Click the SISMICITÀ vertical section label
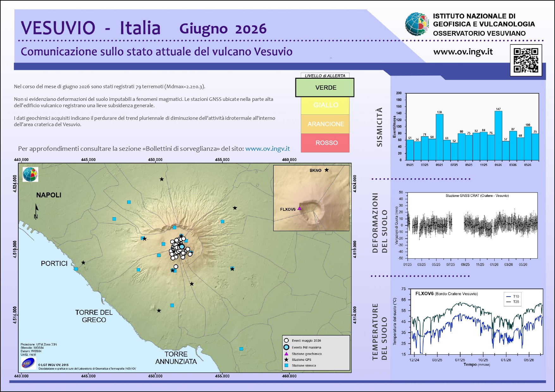This screenshot has width=555, height=392. (x=380, y=127)
